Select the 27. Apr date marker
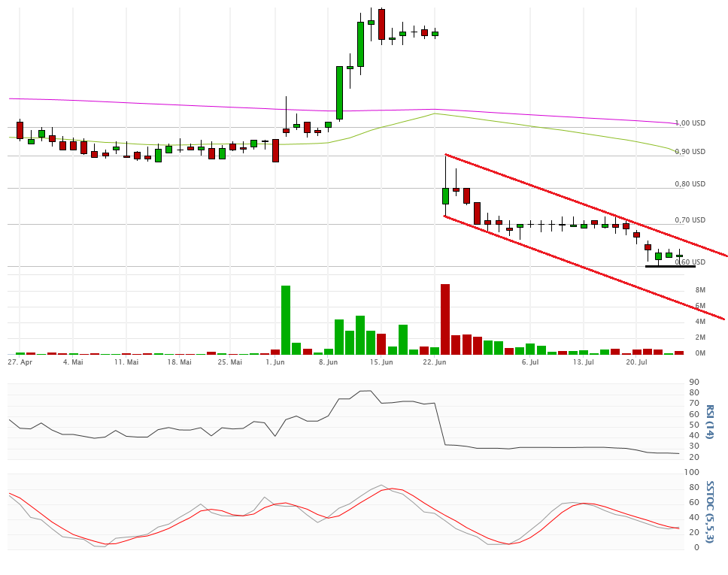Viewport: 728px width, 575px height. click(20, 362)
